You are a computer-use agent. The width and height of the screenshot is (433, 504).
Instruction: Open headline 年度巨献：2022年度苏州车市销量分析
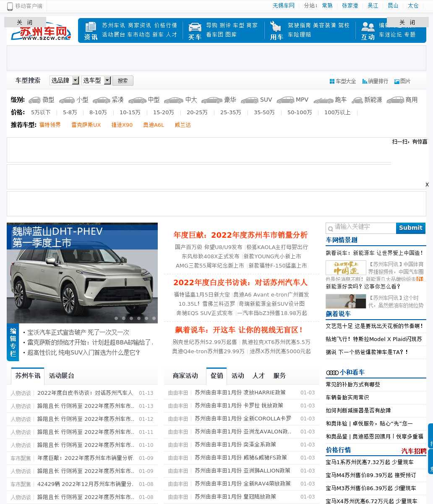tap(241, 235)
